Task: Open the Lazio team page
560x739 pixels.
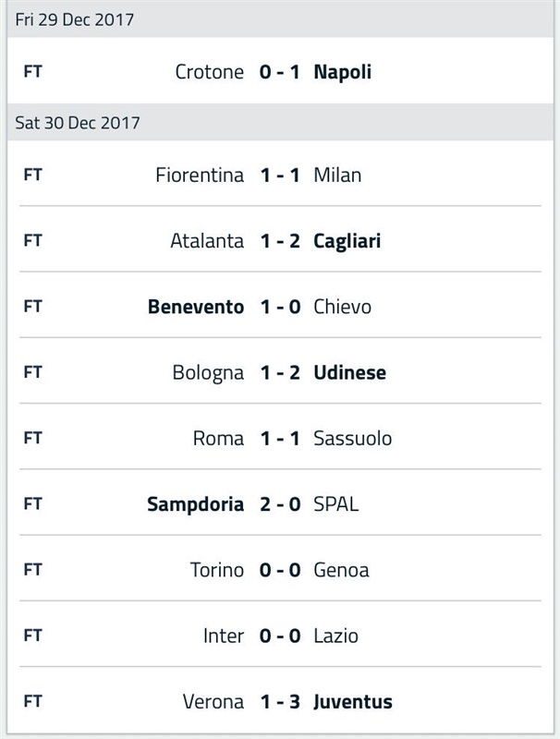Action: pyautogui.click(x=336, y=636)
